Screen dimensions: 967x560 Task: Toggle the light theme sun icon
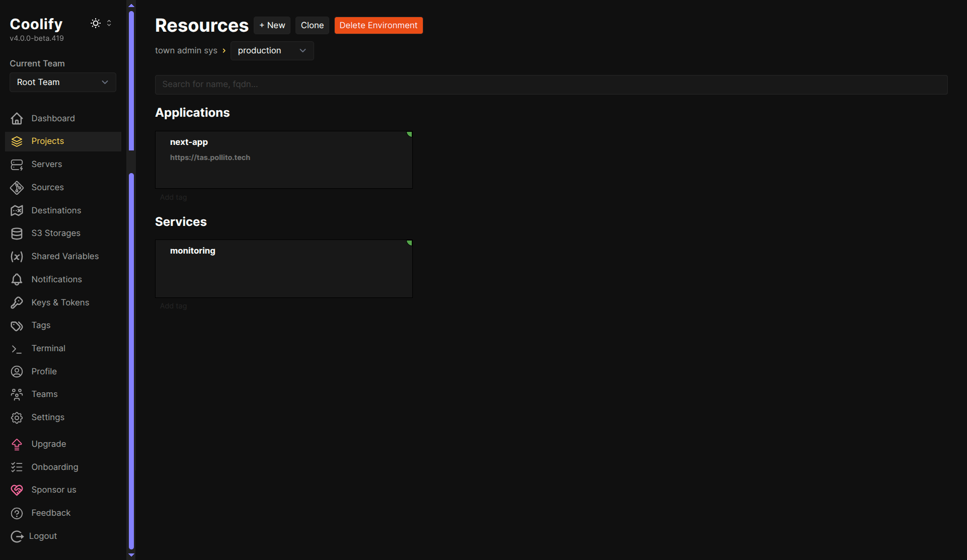[x=95, y=23]
